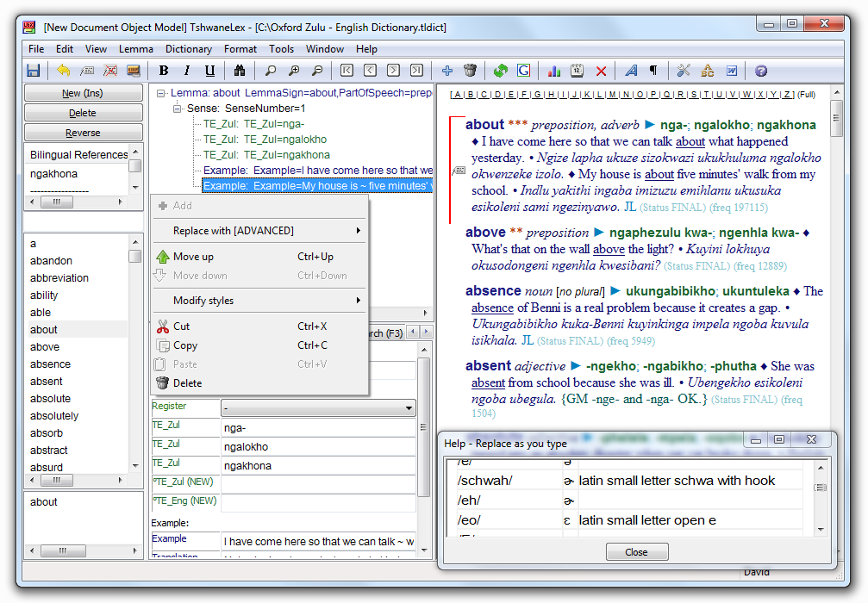This screenshot has width=868, height=603.
Task: Open the Register dropdown
Action: point(318,408)
